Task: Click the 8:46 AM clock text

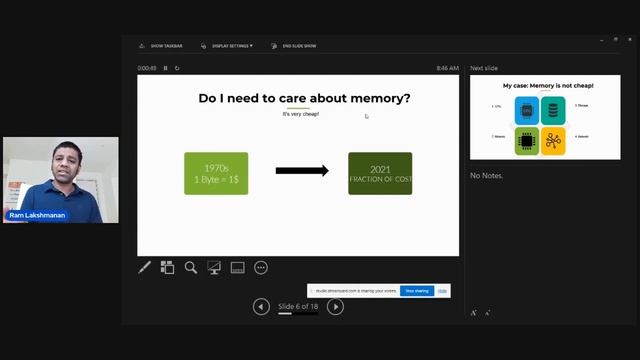Action: 448,68
